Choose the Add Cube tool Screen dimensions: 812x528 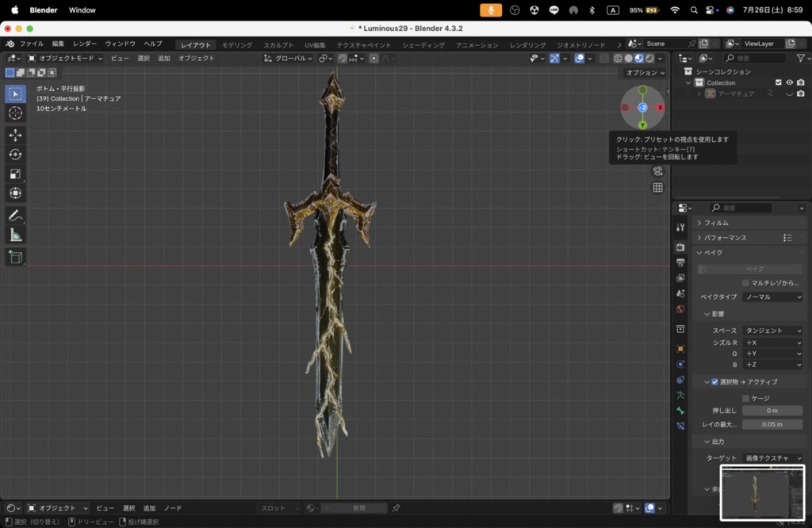(x=15, y=256)
